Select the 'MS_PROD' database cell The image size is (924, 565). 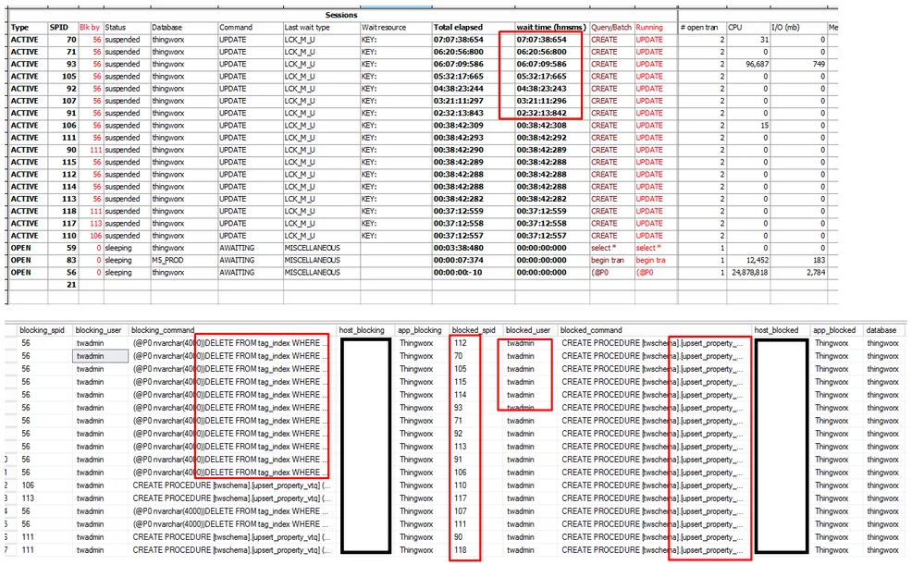pos(167,260)
